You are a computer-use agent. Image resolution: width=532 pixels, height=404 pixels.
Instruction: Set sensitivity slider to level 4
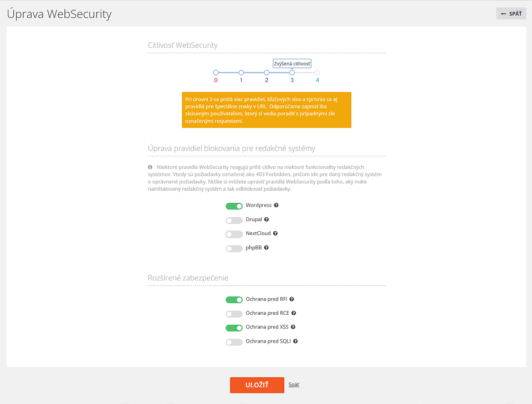pos(317,73)
